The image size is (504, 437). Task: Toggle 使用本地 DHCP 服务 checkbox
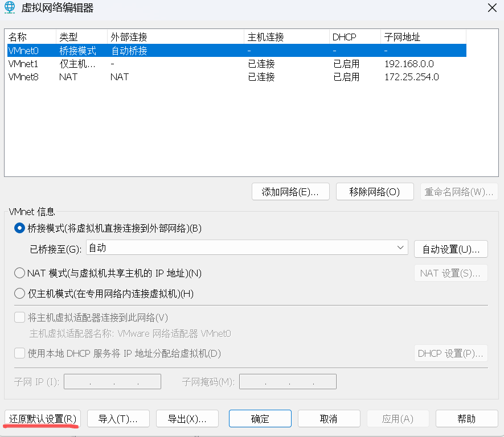tap(19, 353)
